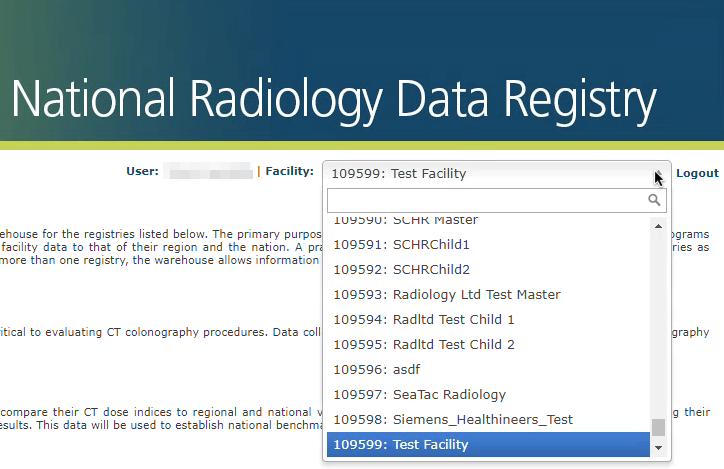Click the Logout link
This screenshot has height=469, width=724.
(x=697, y=173)
